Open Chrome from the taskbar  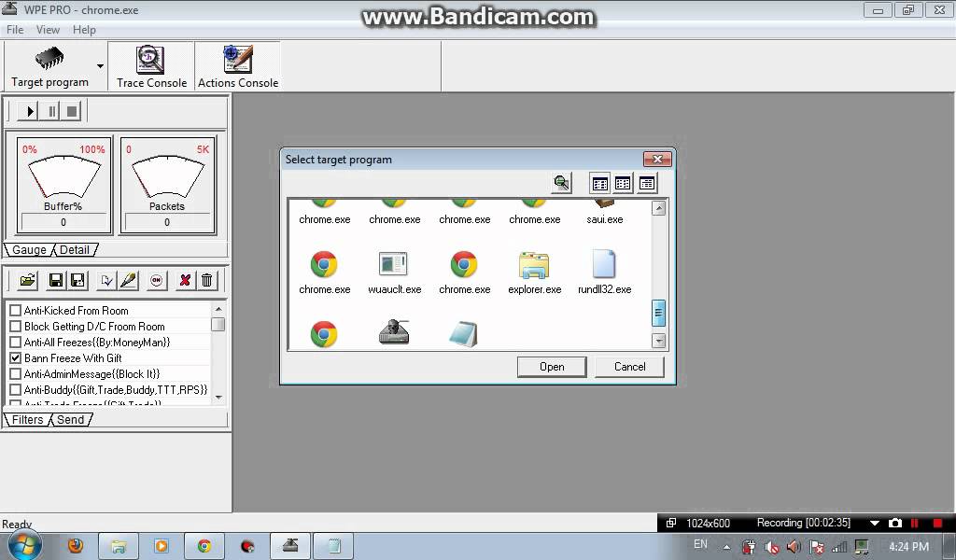[204, 545]
